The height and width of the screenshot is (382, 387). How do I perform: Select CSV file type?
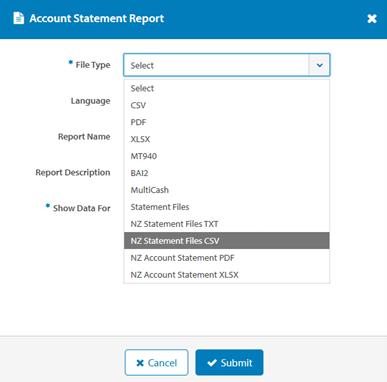(226, 105)
